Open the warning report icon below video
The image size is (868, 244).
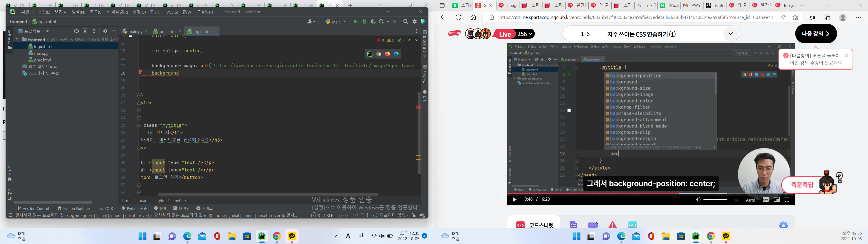(613, 224)
